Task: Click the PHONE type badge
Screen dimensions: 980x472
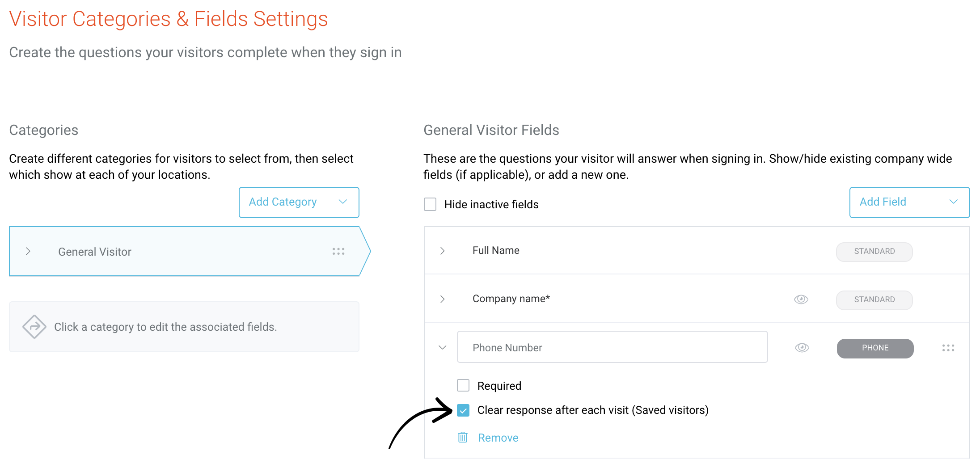Action: tap(875, 348)
